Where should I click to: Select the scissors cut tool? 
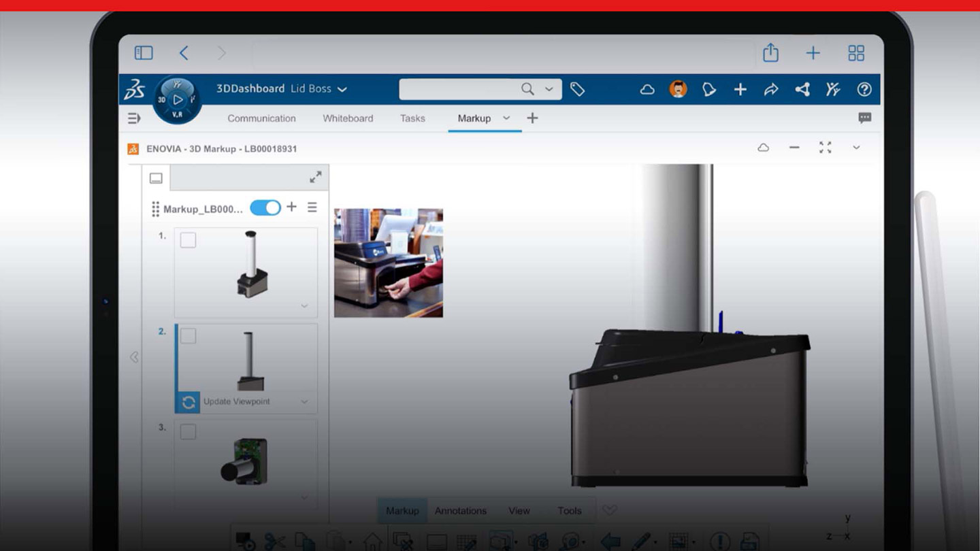274,541
